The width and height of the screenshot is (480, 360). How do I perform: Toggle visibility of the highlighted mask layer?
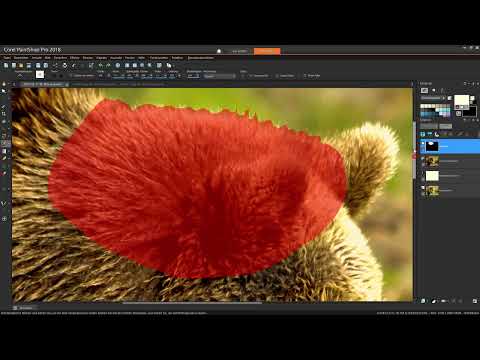coord(423,144)
